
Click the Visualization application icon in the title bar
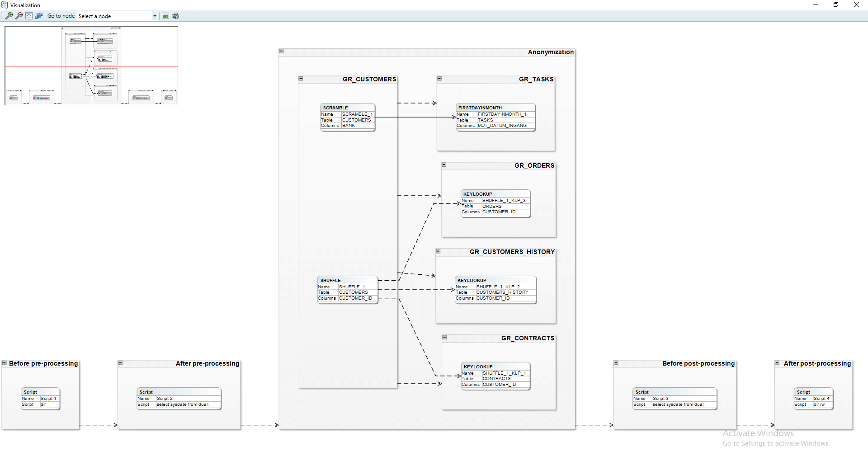click(x=4, y=5)
